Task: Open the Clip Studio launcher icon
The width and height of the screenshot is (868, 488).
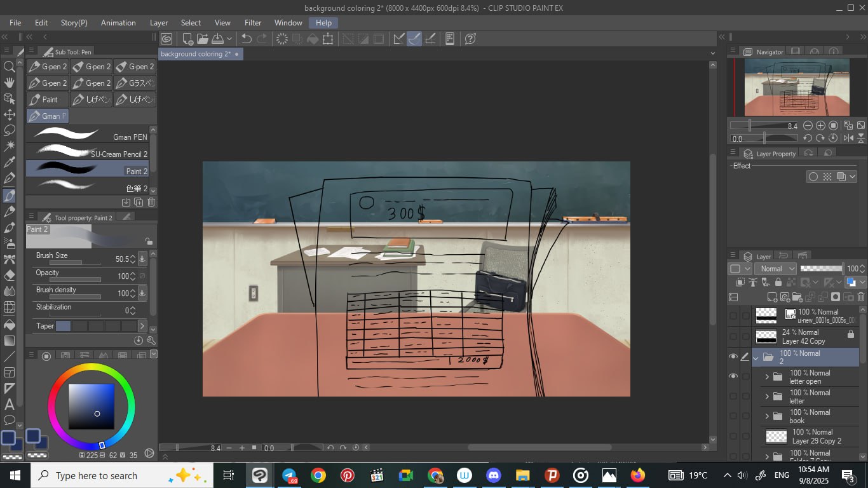Action: click(x=166, y=39)
